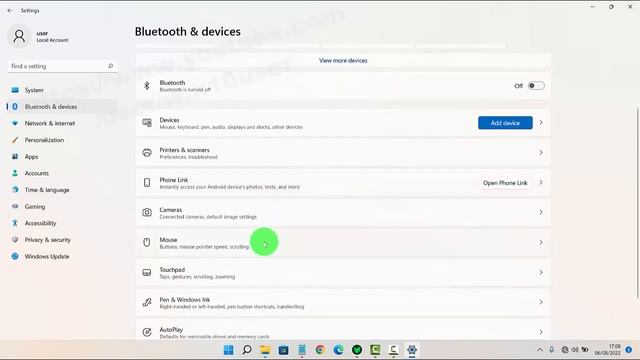Click the printer icon in Printers & scanners

pyautogui.click(x=147, y=153)
